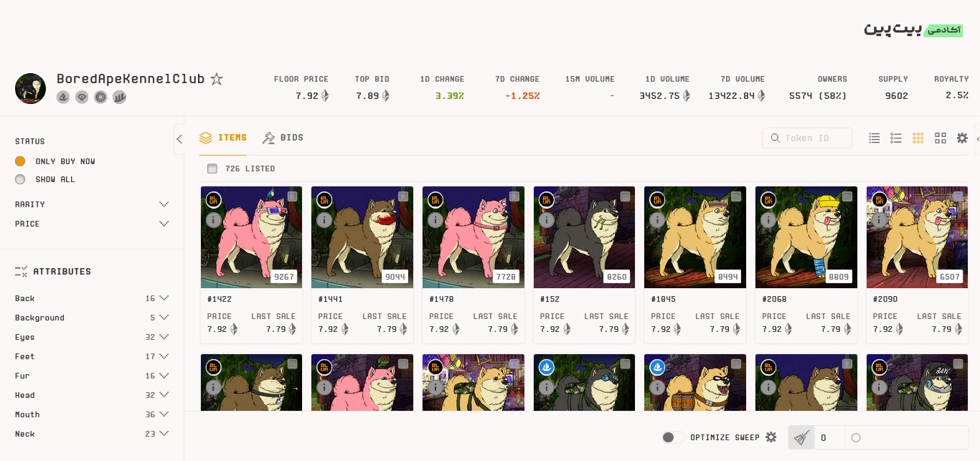Open info icon on item #1422

pos(213,220)
